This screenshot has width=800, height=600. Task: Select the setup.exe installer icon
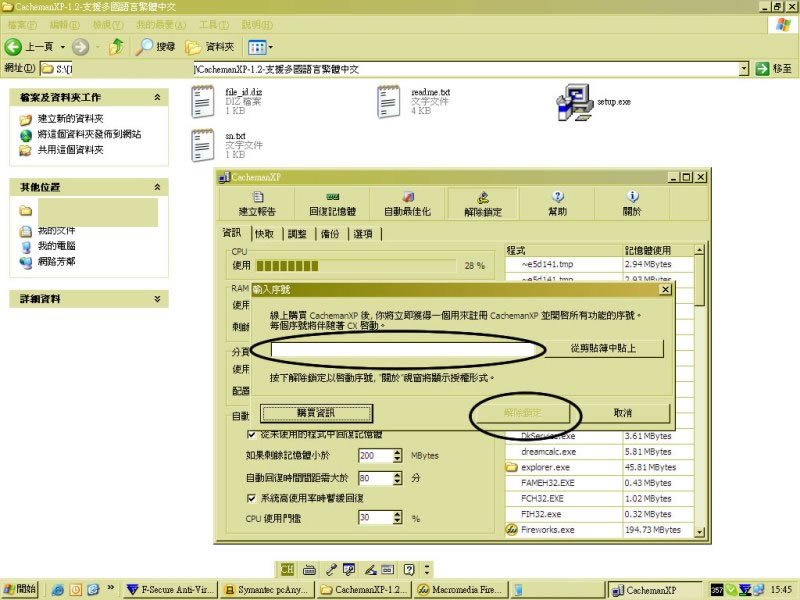click(x=574, y=102)
